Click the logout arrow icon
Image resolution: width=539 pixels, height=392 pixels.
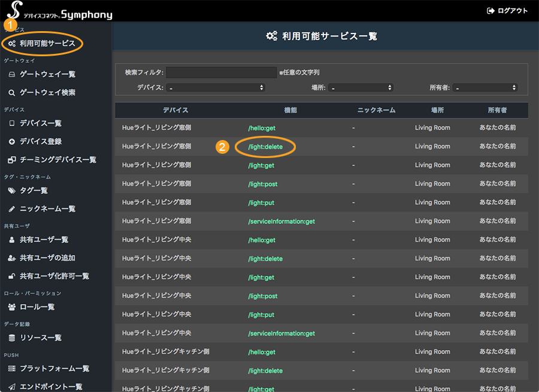pyautogui.click(x=490, y=11)
